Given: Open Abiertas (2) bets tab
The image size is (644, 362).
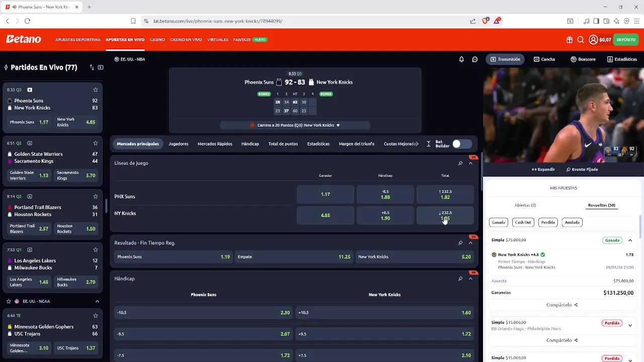Looking at the screenshot, I should pos(525,205).
